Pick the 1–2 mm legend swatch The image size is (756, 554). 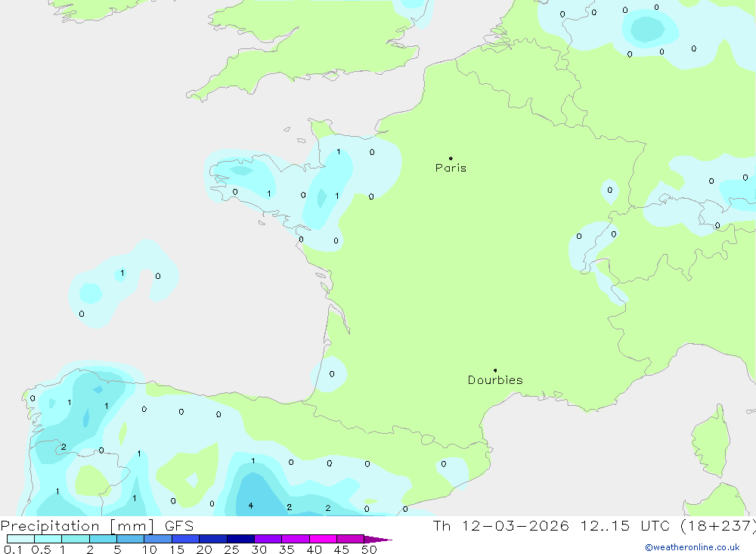(x=76, y=539)
